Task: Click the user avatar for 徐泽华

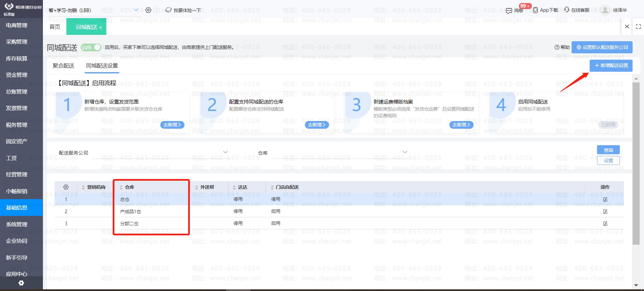Action: click(x=605, y=10)
